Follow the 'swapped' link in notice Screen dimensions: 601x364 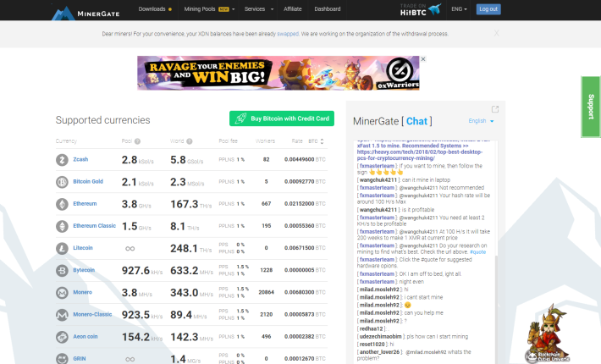[288, 34]
